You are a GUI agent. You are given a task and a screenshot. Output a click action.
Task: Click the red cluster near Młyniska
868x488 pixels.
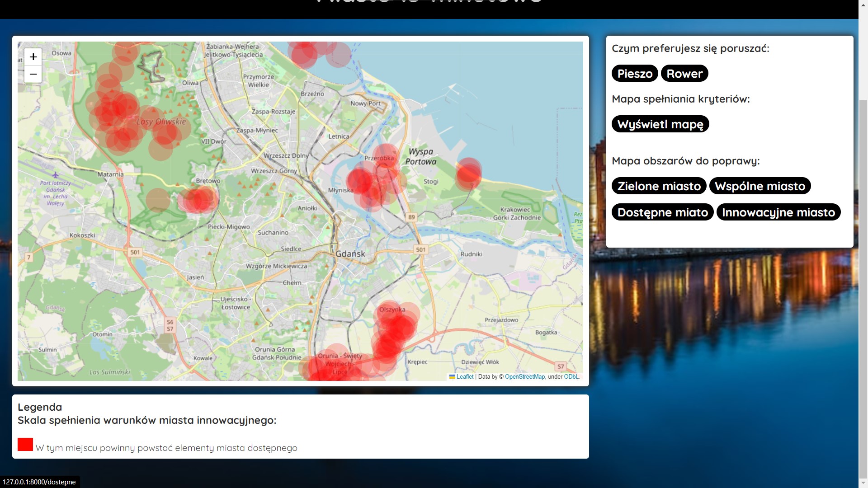(361, 181)
